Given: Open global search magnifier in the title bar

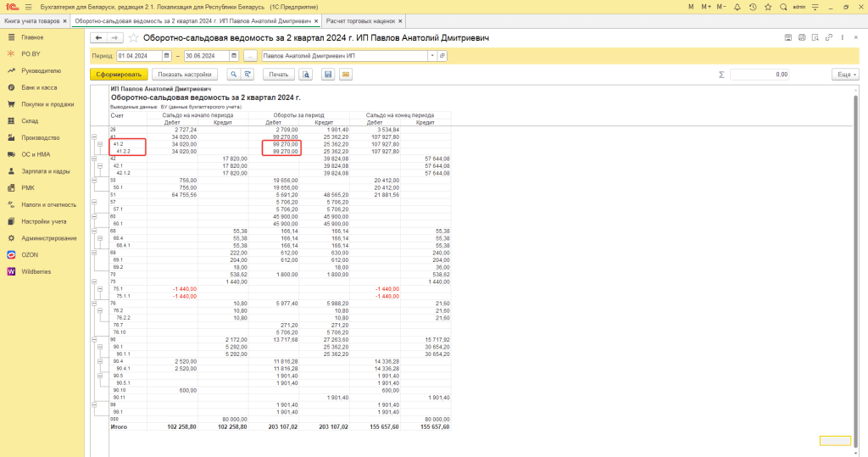Looking at the screenshot, I should pyautogui.click(x=783, y=7).
